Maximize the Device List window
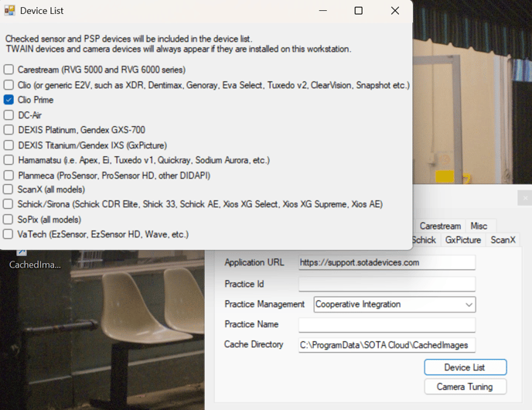Image resolution: width=532 pixels, height=410 pixels. 358,11
